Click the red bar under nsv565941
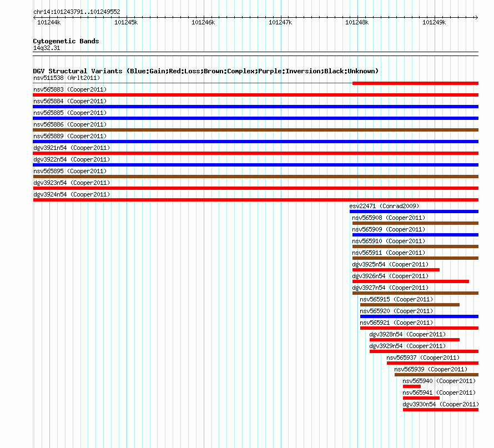The image size is (494, 448). click(421, 398)
